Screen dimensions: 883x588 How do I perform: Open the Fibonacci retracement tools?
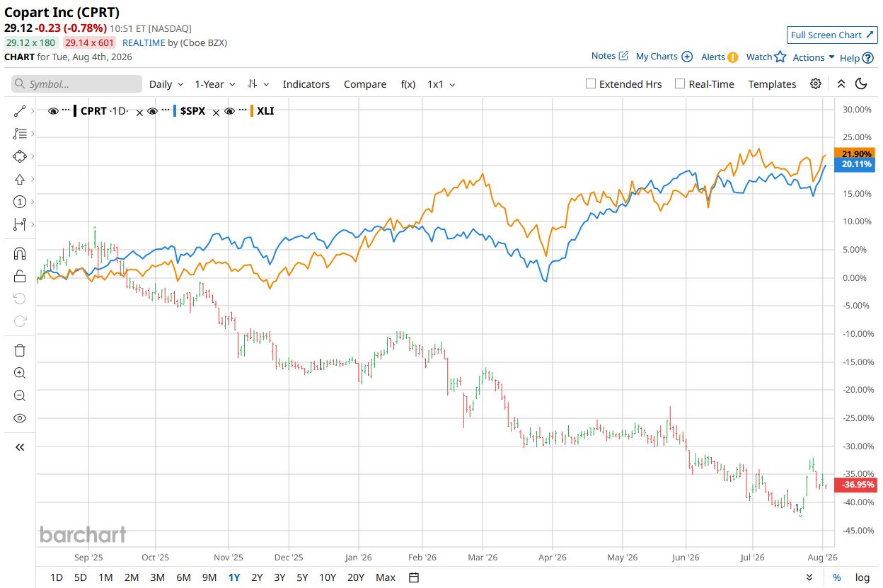(x=20, y=134)
